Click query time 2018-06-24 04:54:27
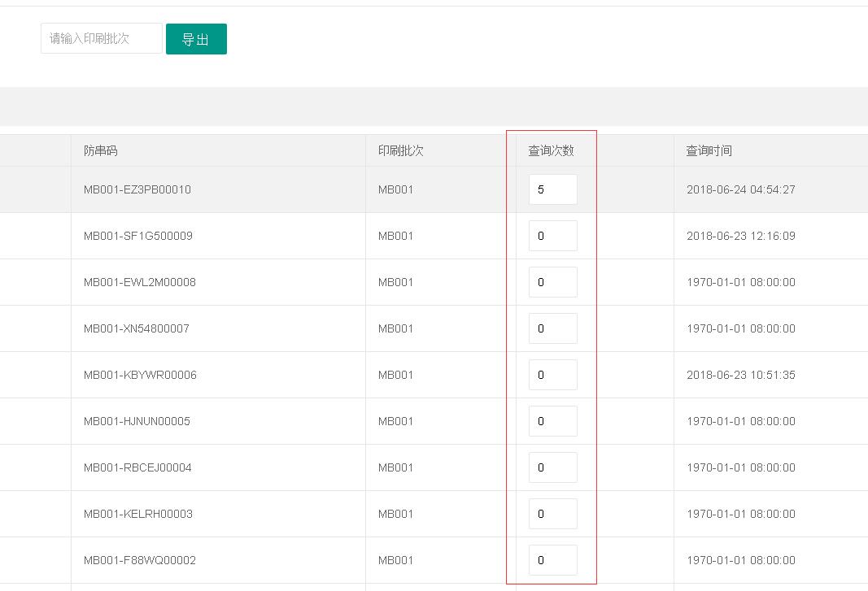The height and width of the screenshot is (591, 868). pyautogui.click(x=740, y=189)
